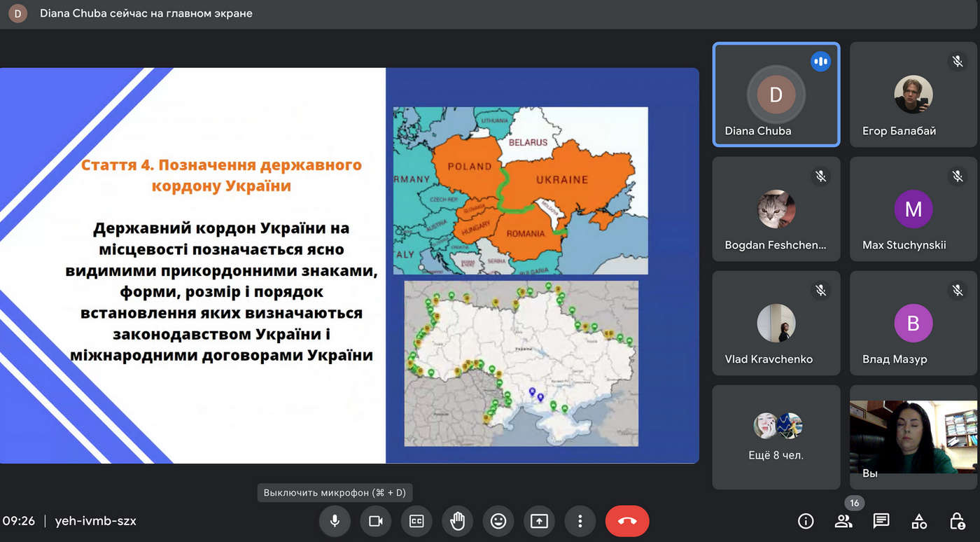
Task: Toggle the camera on or off
Action: click(376, 521)
